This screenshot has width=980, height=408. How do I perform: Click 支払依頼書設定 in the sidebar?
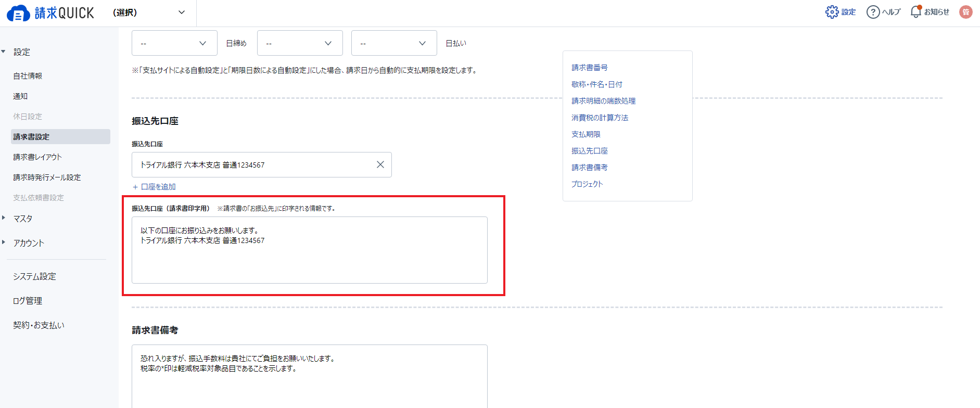[x=39, y=198]
